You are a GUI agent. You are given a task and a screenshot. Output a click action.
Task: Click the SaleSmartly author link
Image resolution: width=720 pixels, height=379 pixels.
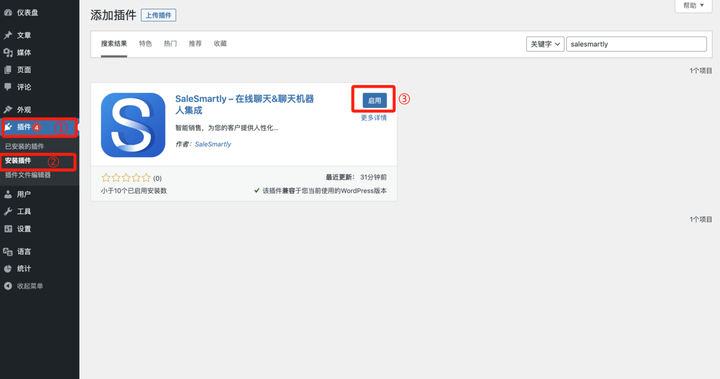213,144
